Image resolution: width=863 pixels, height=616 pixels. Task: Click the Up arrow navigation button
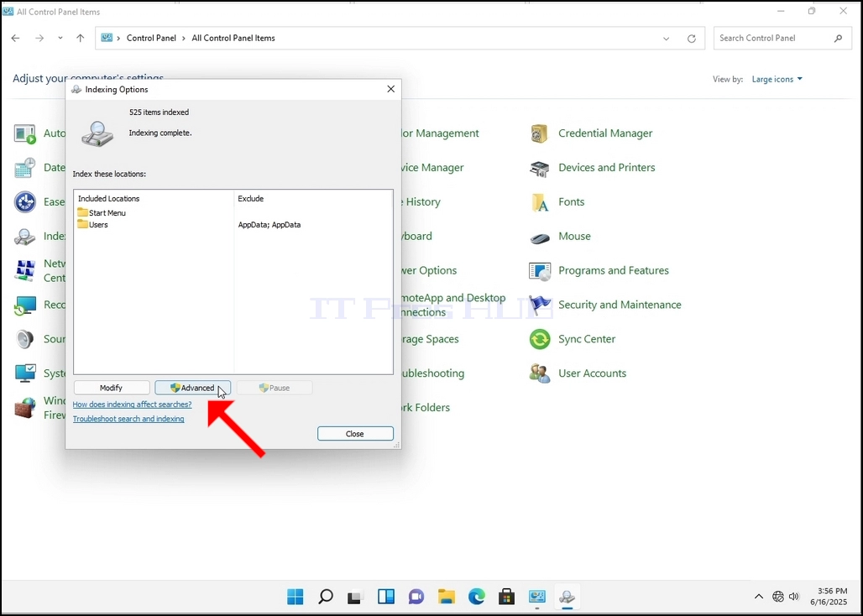[x=81, y=38]
